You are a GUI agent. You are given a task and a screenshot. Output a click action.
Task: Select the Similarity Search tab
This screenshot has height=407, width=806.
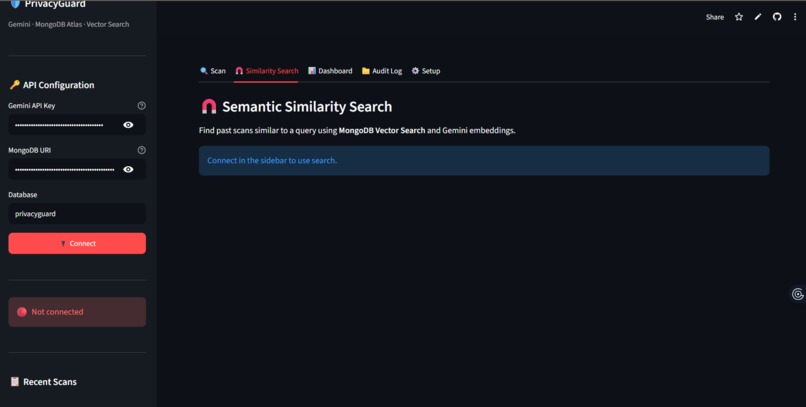(x=266, y=71)
